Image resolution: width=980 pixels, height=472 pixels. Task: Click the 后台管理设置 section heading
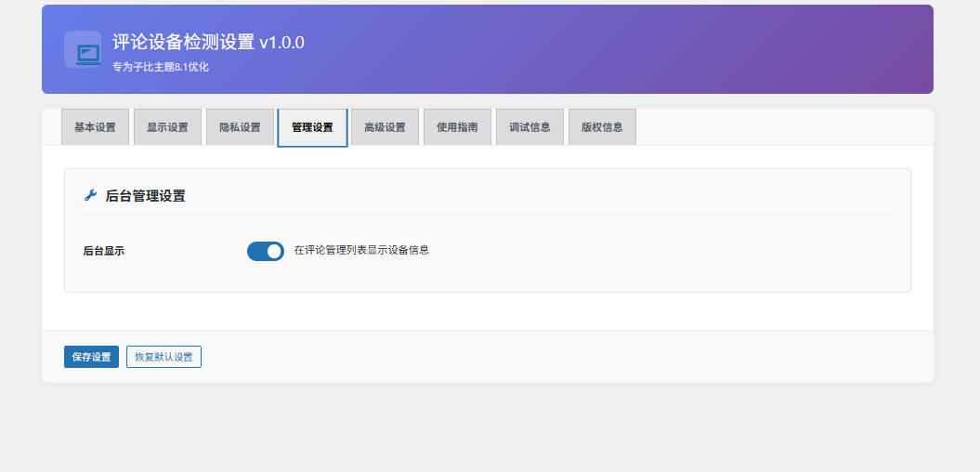click(x=145, y=196)
